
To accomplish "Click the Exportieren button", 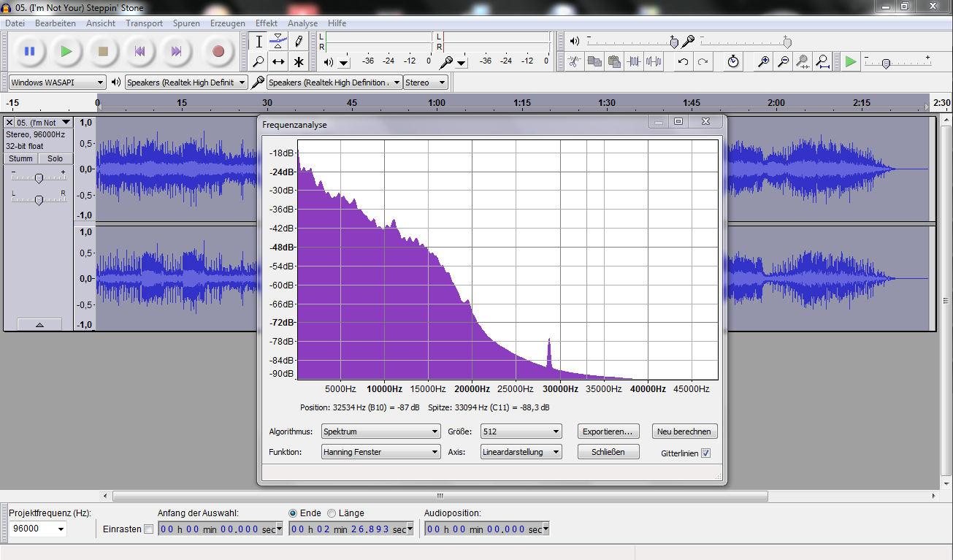I will tap(608, 431).
